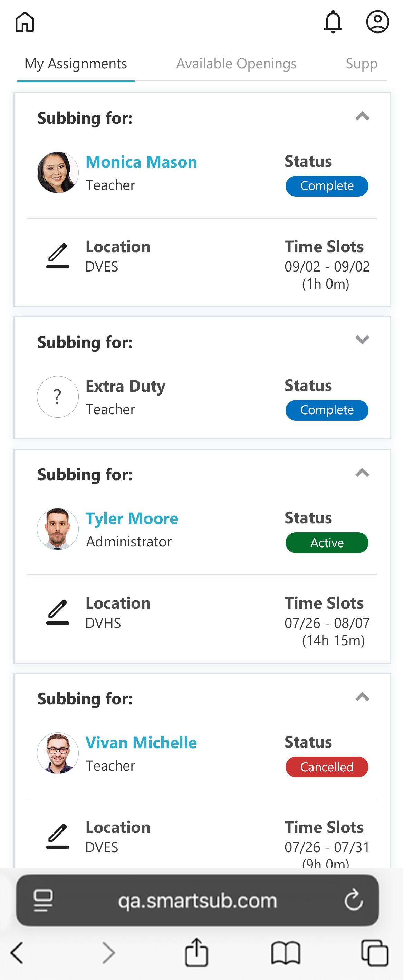The height and width of the screenshot is (980, 404).
Task: Reload the page with the refresh icon
Action: click(x=353, y=900)
